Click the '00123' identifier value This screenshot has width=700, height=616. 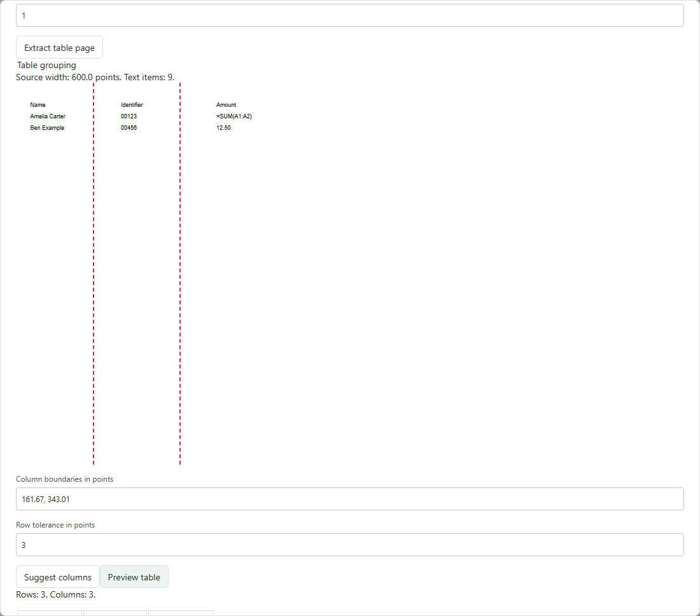point(129,116)
